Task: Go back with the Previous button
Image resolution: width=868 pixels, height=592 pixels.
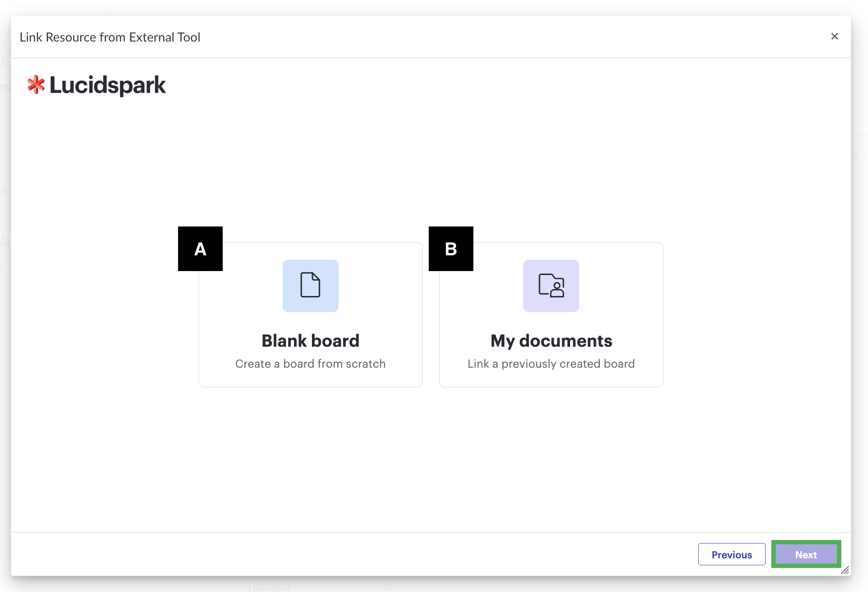Action: [x=731, y=554]
